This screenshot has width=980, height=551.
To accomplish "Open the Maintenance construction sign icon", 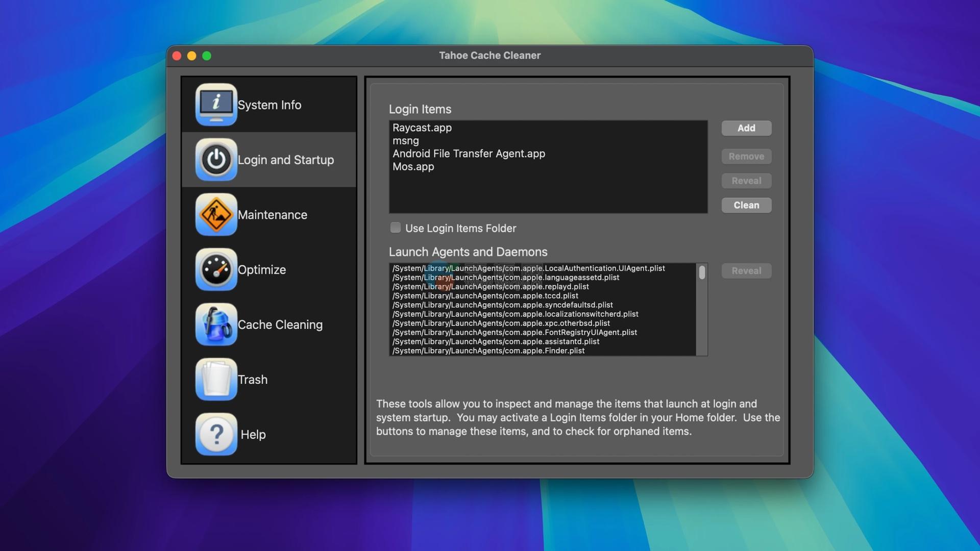I will [x=216, y=215].
